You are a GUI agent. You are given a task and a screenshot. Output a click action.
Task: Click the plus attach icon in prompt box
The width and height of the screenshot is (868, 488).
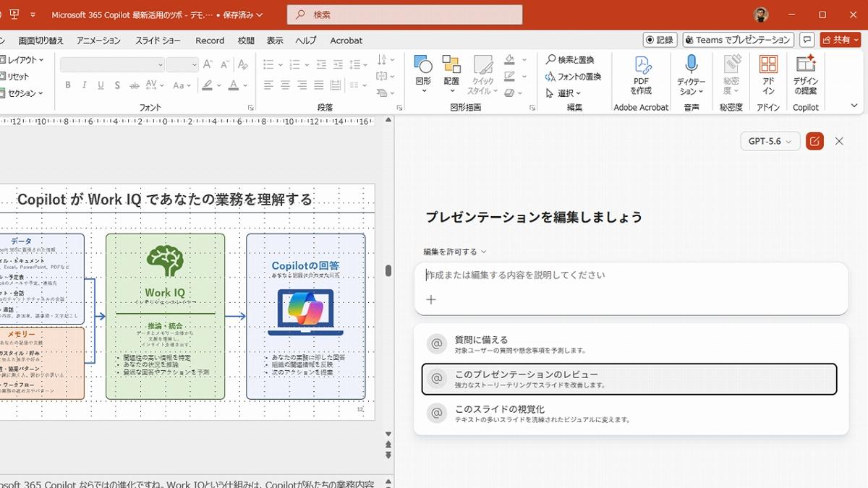click(x=431, y=299)
